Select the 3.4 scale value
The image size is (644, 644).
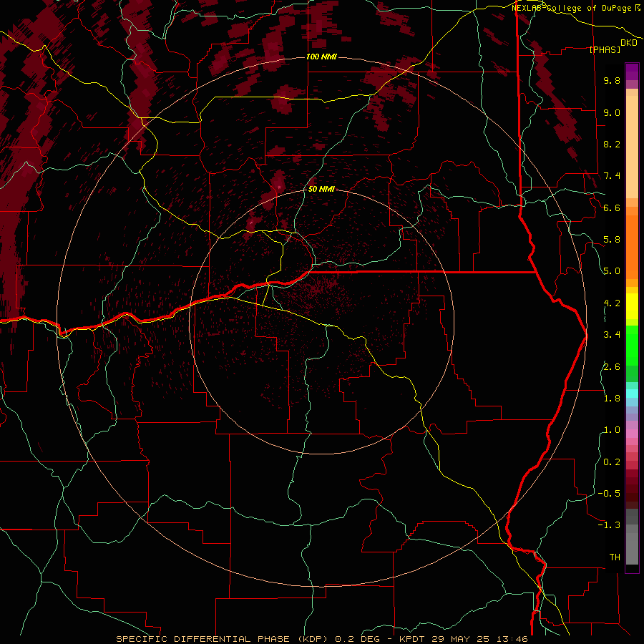[x=612, y=335]
